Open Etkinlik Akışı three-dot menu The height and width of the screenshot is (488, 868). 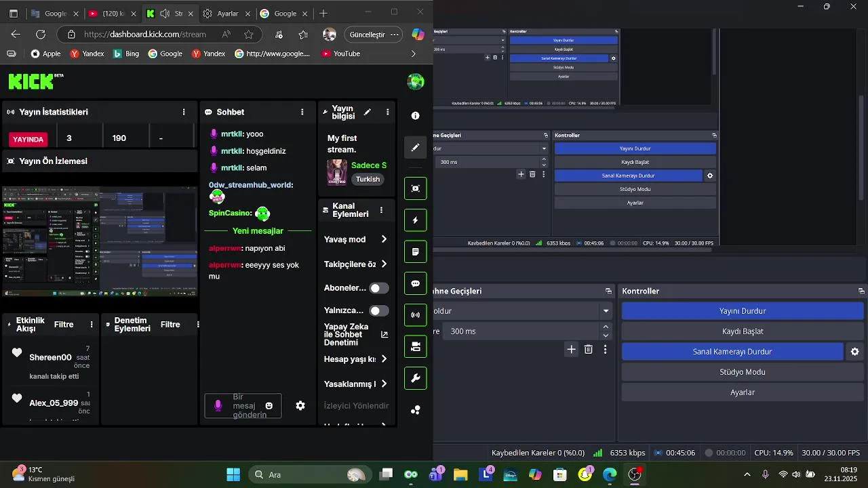[x=92, y=325]
